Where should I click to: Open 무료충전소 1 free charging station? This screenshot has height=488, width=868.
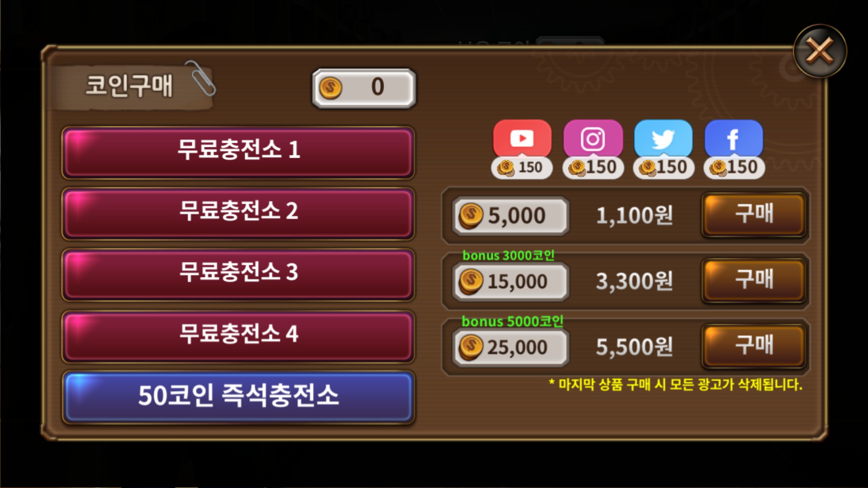click(238, 153)
